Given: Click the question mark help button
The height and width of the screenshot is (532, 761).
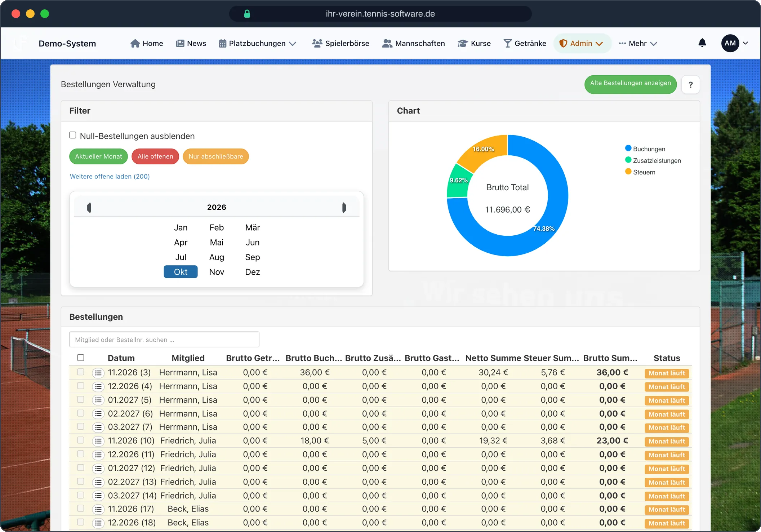Looking at the screenshot, I should (690, 85).
